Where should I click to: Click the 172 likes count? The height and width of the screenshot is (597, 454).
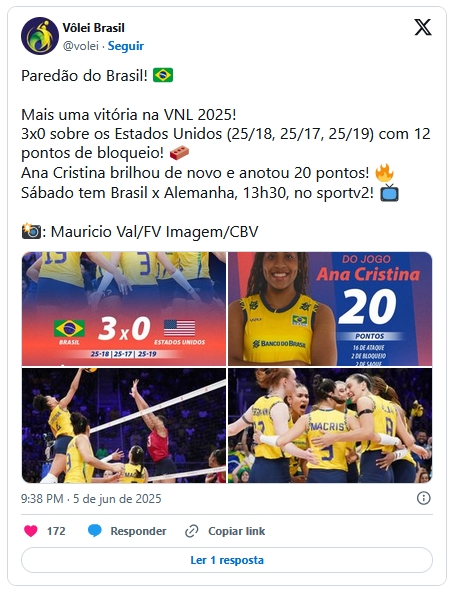click(56, 531)
